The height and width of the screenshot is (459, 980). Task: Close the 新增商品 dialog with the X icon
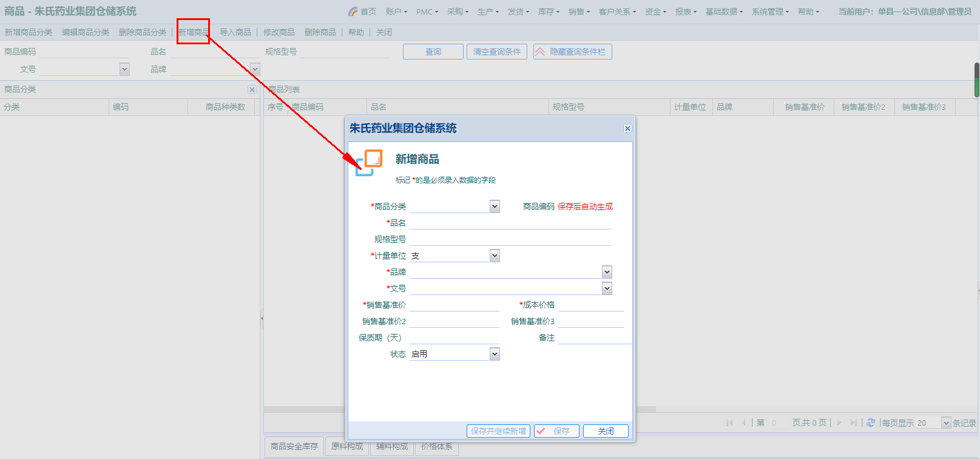(627, 128)
